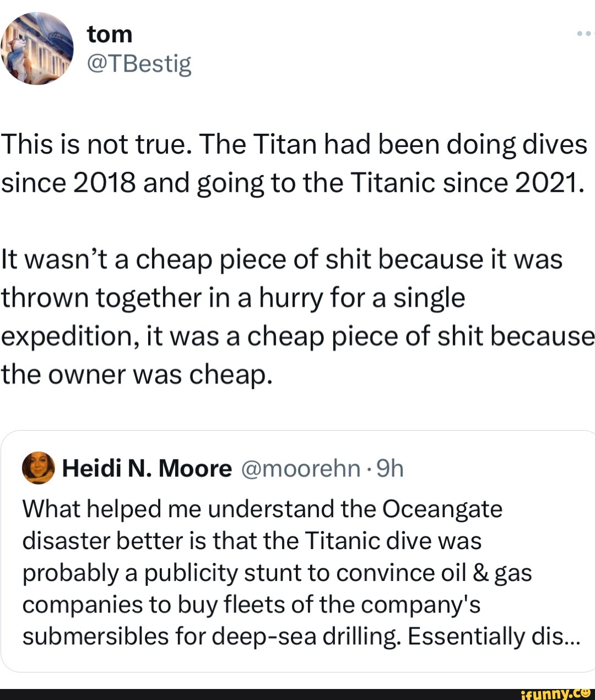Viewport: 595px width, 700px height.
Task: Open the "tom" display name profile
Action: point(110,34)
